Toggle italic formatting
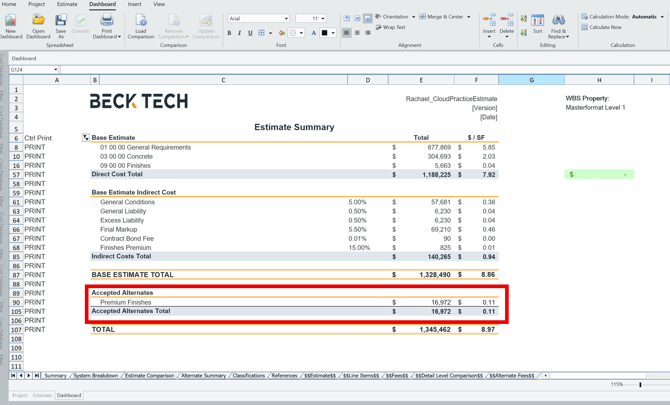670x405 pixels. coord(239,33)
